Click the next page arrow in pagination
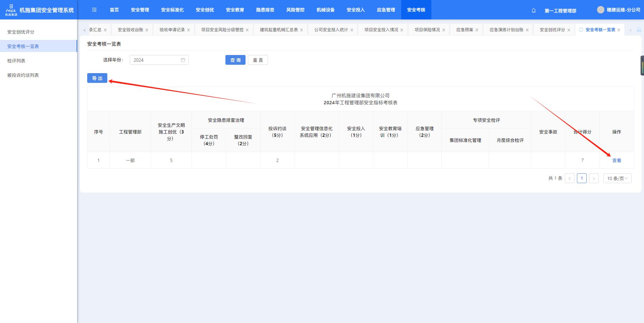Screen dimensions: 644x323 click(x=594, y=178)
